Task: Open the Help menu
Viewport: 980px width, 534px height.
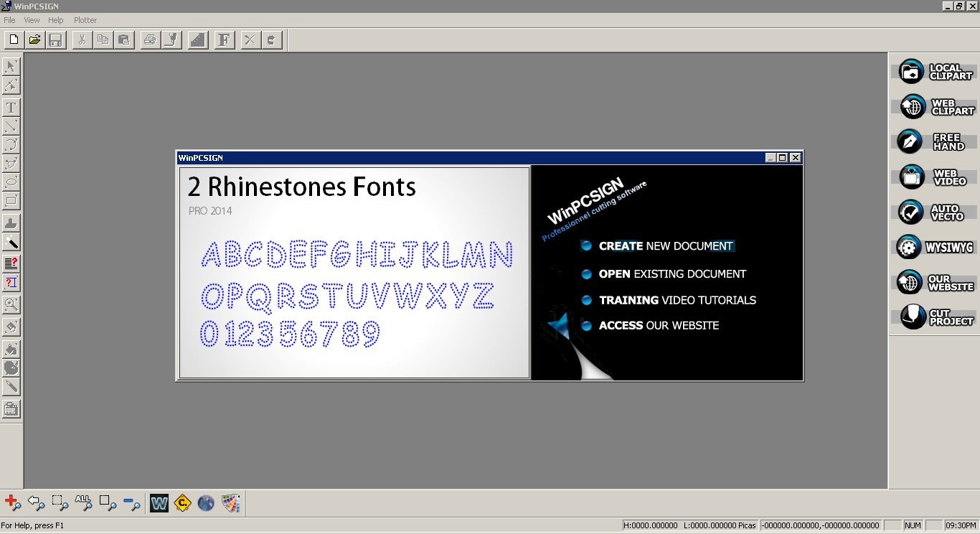Action: click(x=56, y=20)
